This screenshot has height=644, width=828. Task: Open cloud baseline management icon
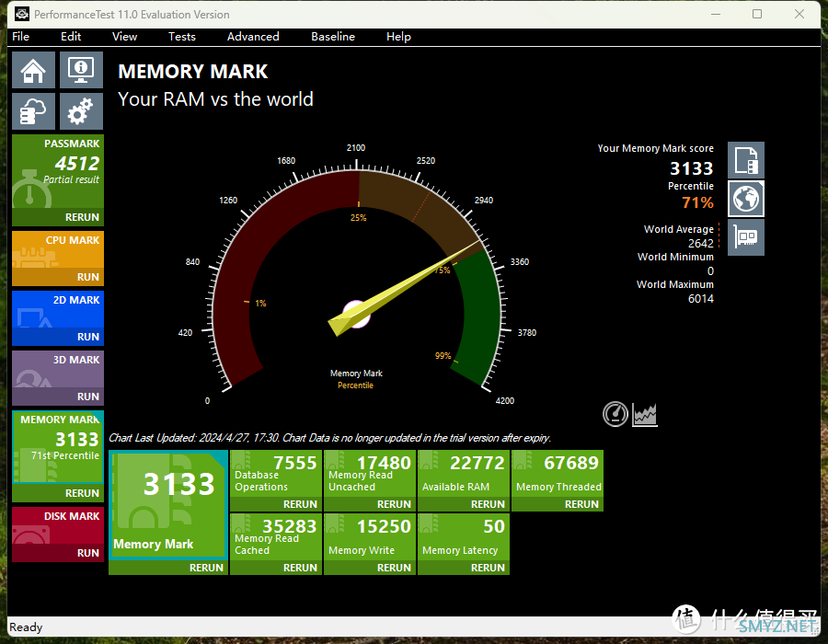[33, 111]
